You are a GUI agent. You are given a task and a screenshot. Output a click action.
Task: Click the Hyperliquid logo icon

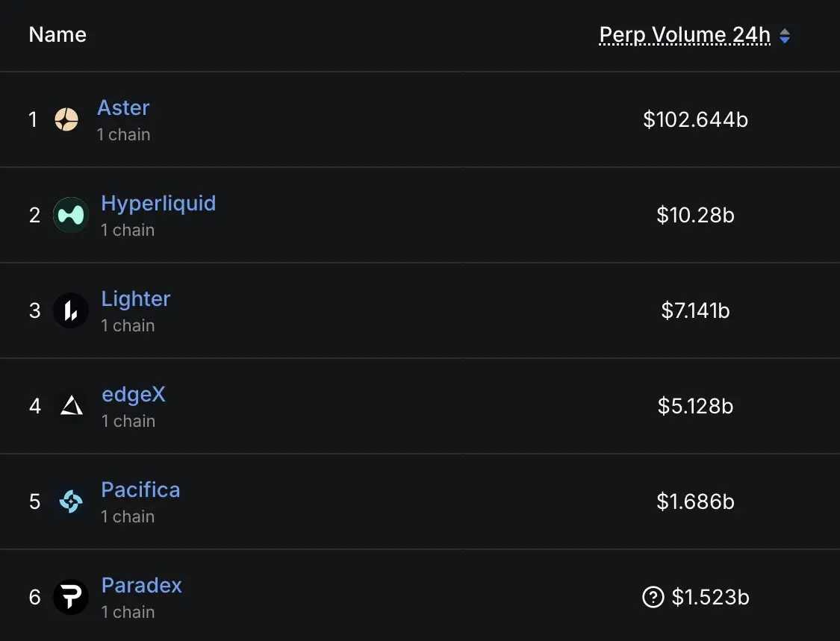coord(71,215)
